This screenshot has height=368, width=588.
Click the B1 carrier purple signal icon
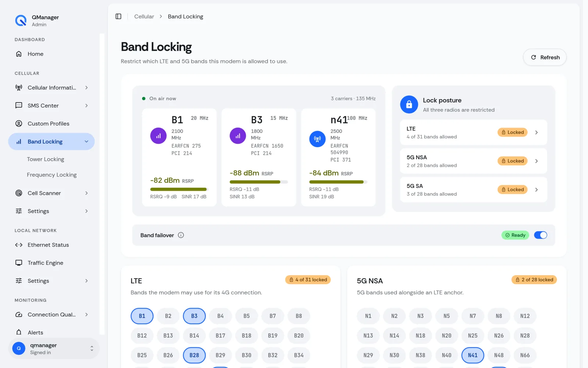pyautogui.click(x=158, y=136)
